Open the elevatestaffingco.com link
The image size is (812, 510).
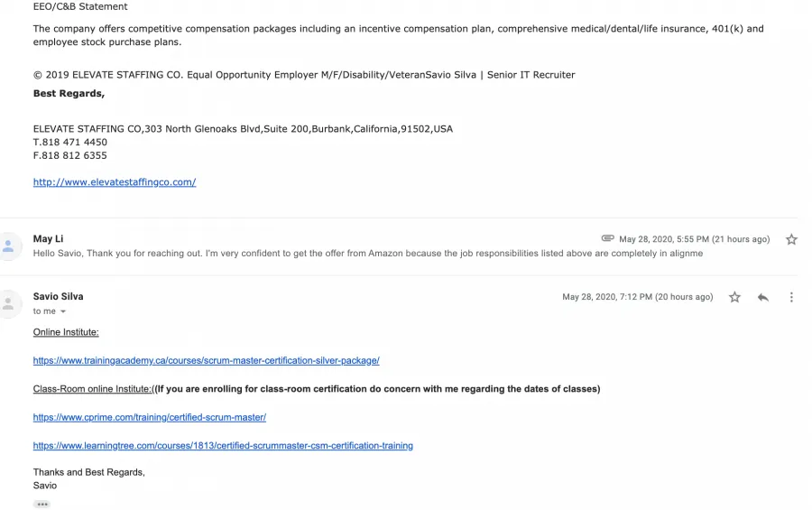(115, 182)
